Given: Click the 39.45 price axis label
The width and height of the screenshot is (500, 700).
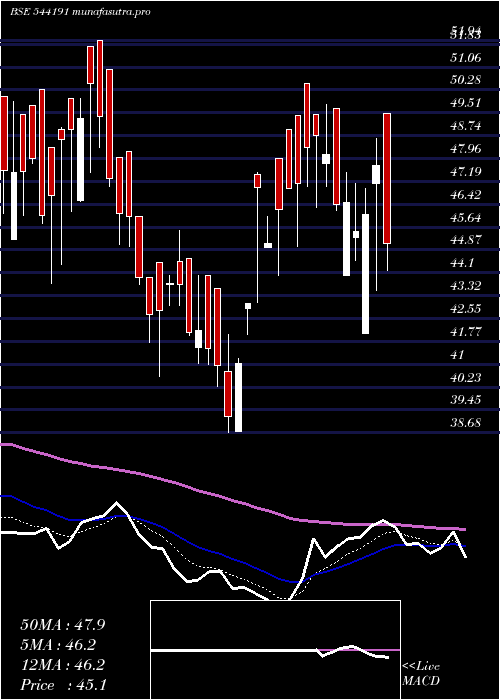Looking at the screenshot, I should click(x=466, y=400).
